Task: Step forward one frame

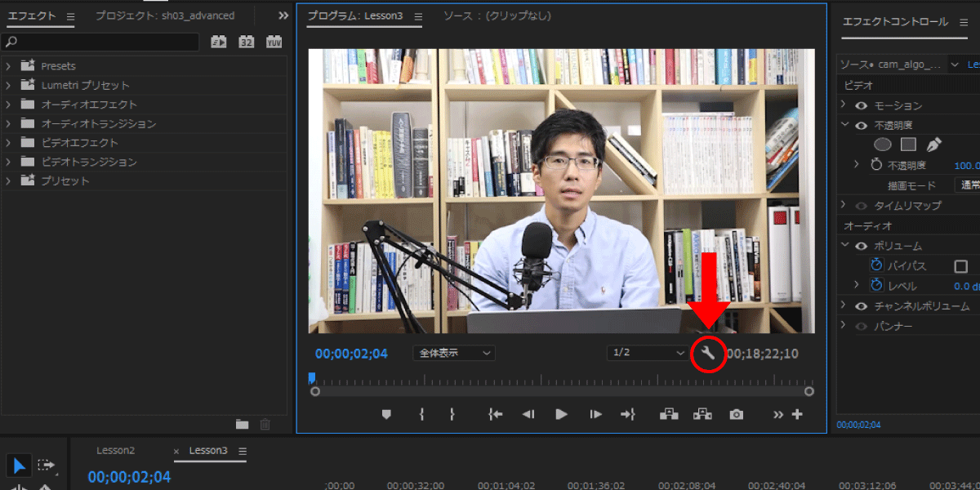Action: (595, 415)
